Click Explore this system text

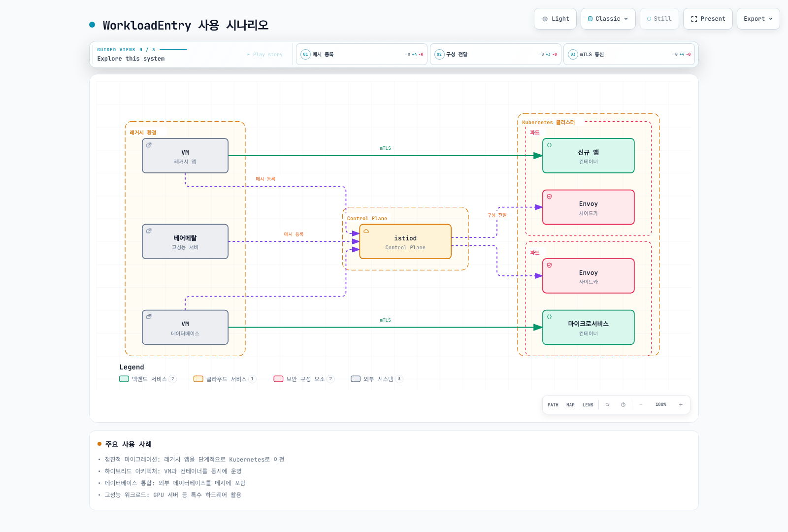point(131,59)
